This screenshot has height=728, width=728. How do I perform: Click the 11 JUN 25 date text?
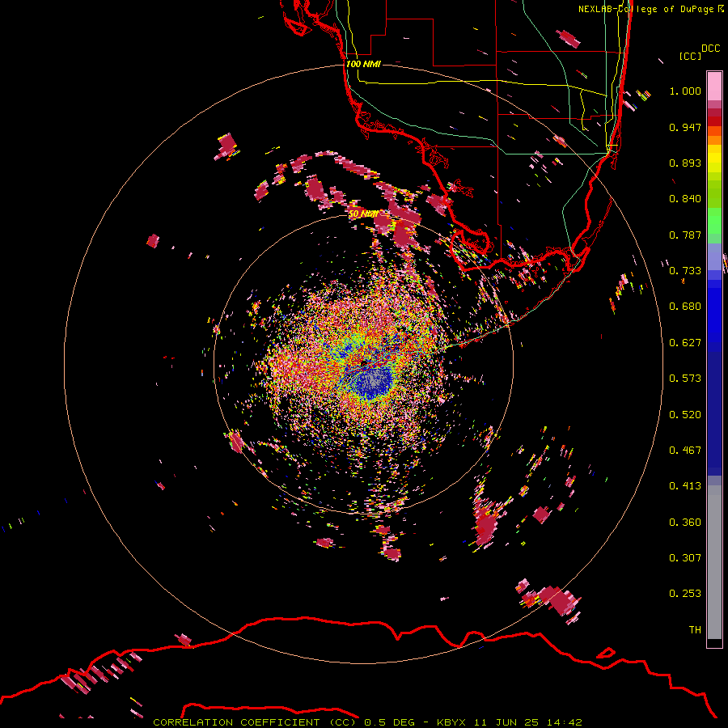[x=506, y=722]
